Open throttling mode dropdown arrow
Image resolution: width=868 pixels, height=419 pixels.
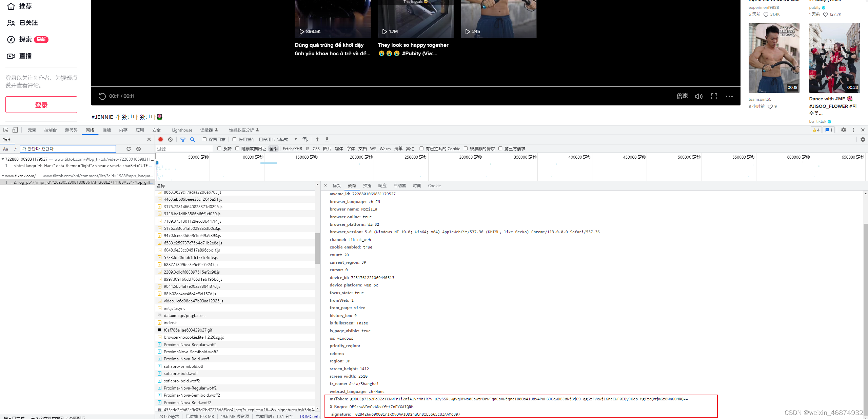(296, 139)
